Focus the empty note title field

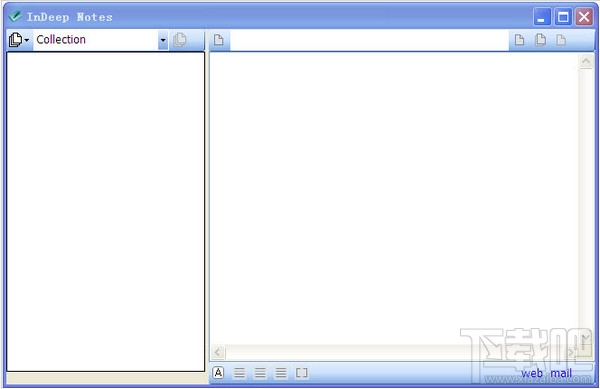[x=369, y=40]
